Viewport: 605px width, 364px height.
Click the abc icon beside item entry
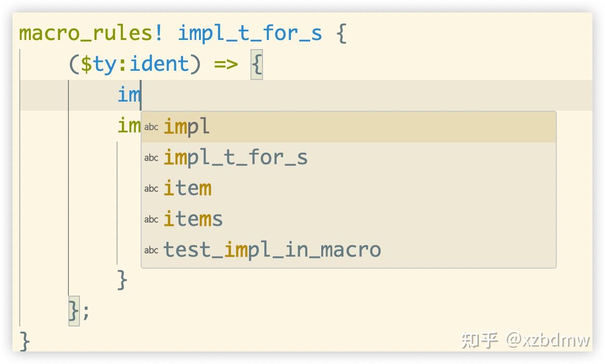pyautogui.click(x=151, y=188)
